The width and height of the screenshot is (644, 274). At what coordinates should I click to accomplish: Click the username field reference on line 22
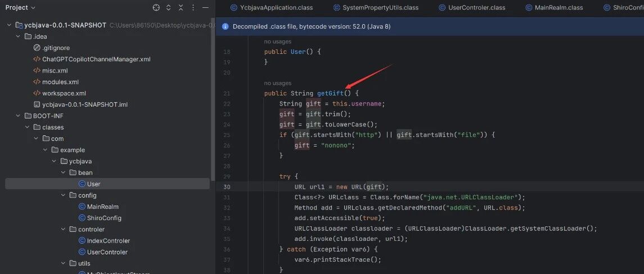pyautogui.click(x=366, y=104)
